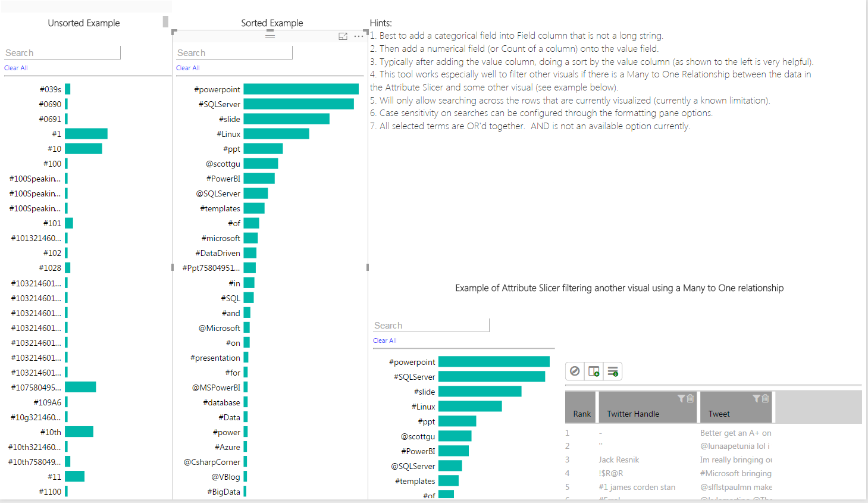Grab the drag handle atop Sorted Example visual
This screenshot has height=503, width=868.
[x=270, y=36]
